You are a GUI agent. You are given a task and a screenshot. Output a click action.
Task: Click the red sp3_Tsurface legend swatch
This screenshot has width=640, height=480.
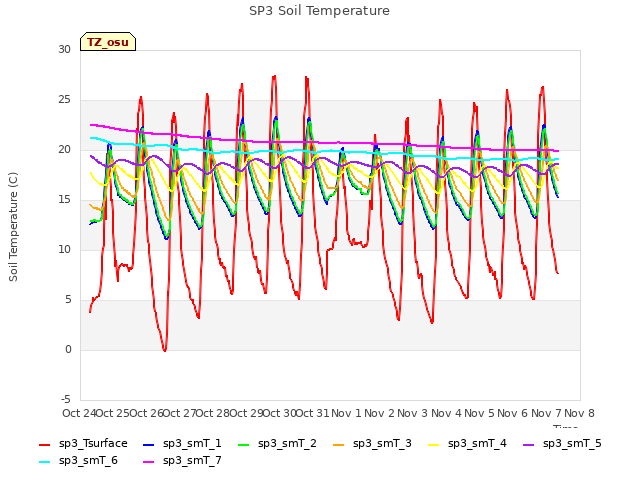(x=44, y=444)
